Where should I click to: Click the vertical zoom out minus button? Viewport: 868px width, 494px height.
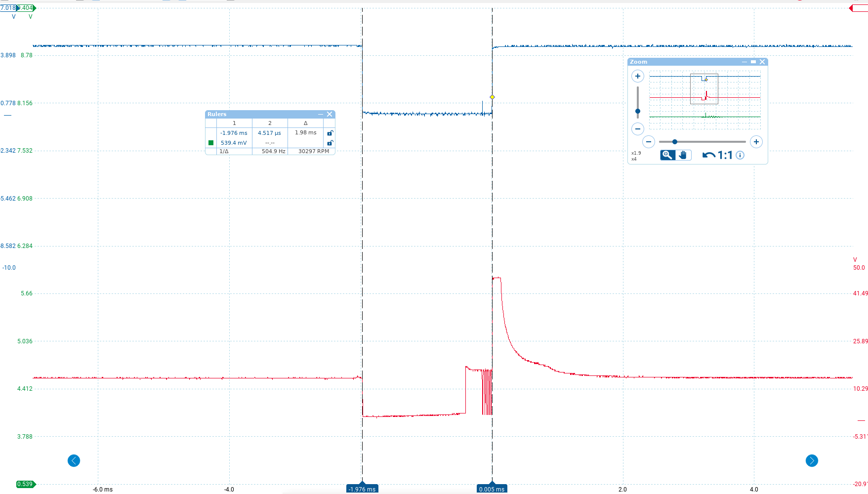pos(637,129)
